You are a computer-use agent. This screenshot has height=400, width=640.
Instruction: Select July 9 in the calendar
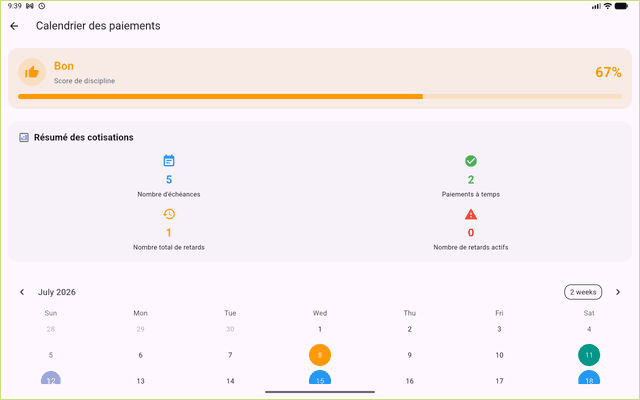click(409, 355)
